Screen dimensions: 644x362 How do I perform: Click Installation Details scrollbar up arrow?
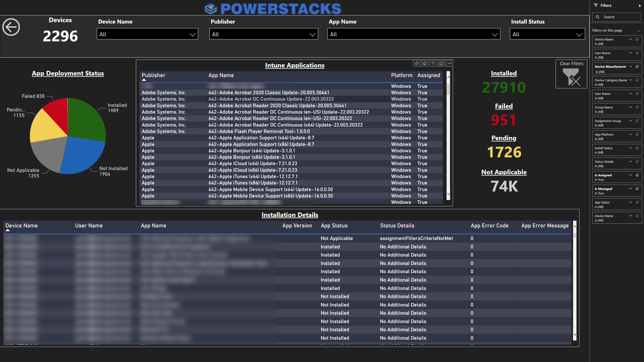[575, 226]
